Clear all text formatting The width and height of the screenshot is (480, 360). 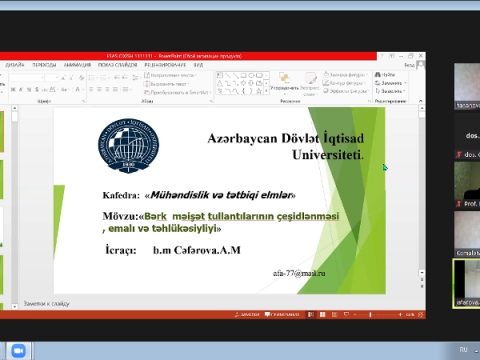coord(82,78)
